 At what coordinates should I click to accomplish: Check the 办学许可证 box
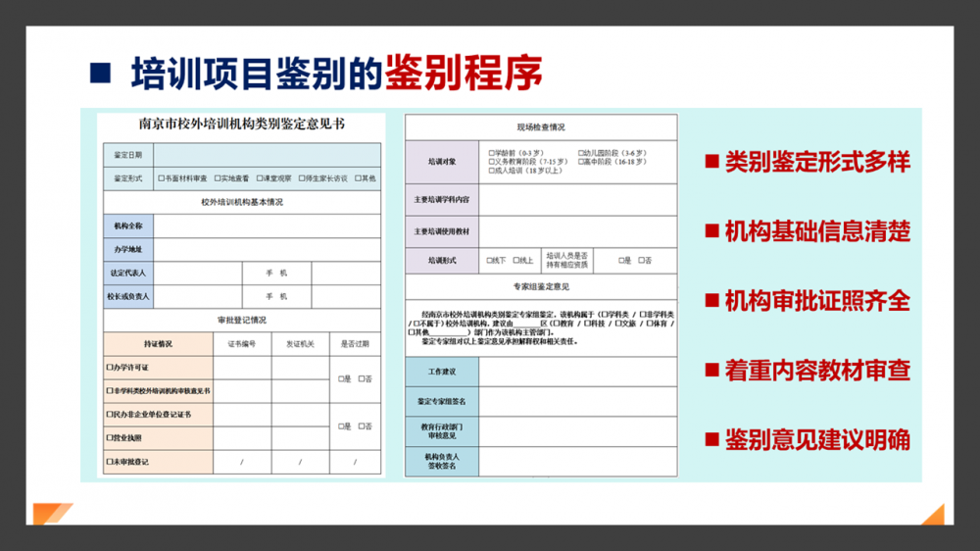point(110,368)
